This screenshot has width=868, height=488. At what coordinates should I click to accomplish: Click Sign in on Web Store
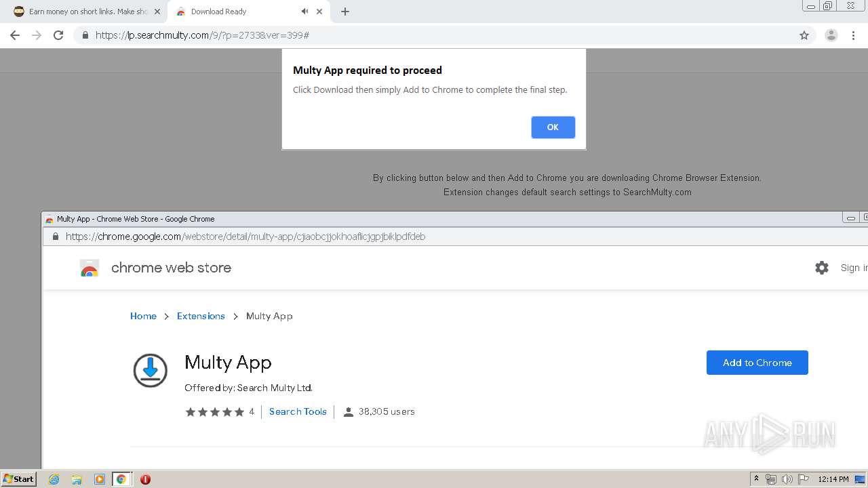854,268
